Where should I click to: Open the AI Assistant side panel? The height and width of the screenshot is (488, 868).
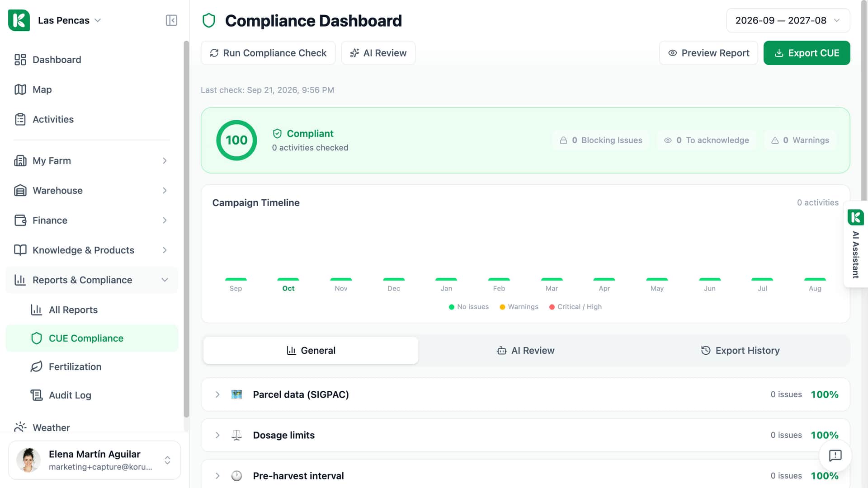[x=855, y=244]
